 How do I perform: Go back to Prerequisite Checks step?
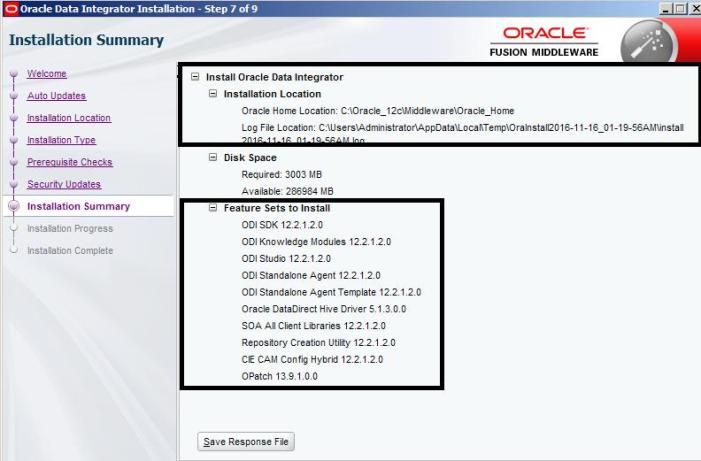70,162
